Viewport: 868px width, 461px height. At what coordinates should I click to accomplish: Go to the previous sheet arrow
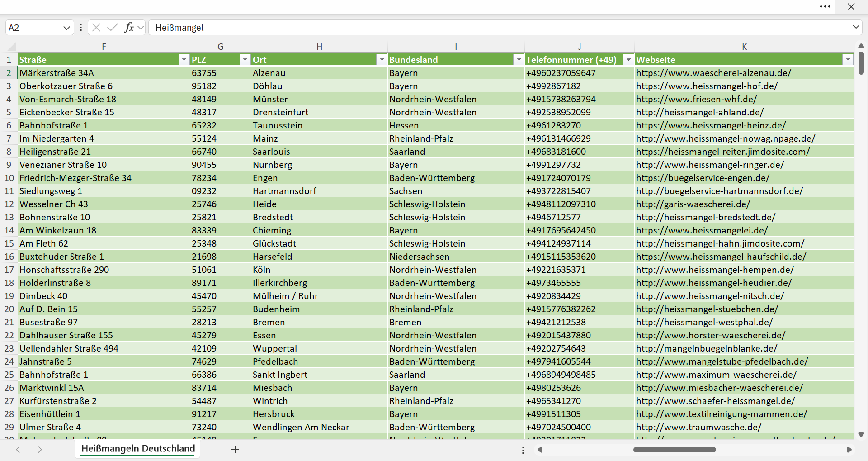18,449
